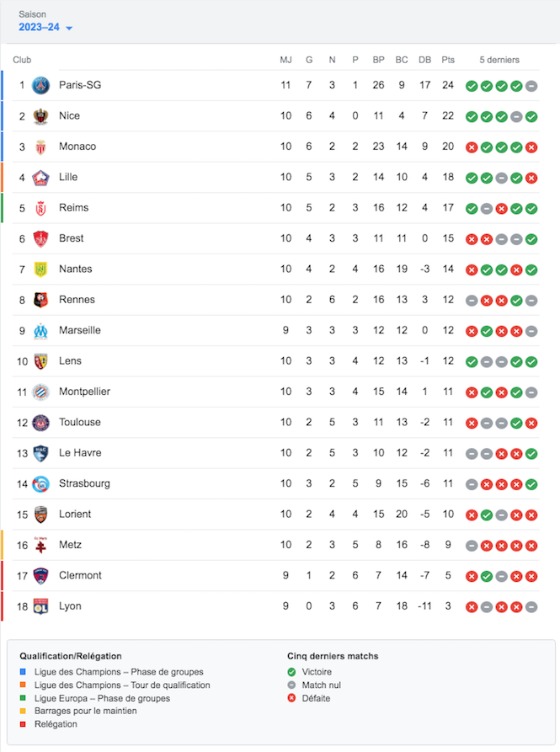Screen dimensions: 560x752
Task: Select the Rennes team logo
Action: click(40, 301)
